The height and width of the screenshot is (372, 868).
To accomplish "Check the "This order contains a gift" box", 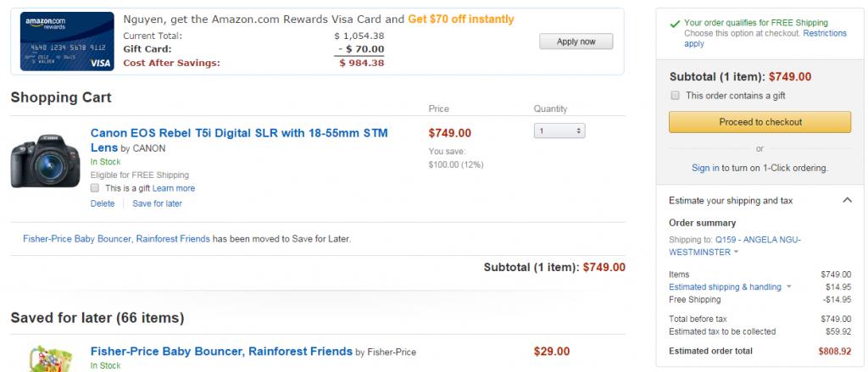I will [x=675, y=95].
